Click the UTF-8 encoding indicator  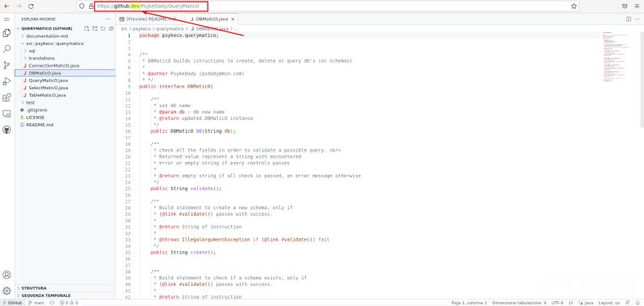pyautogui.click(x=557, y=303)
